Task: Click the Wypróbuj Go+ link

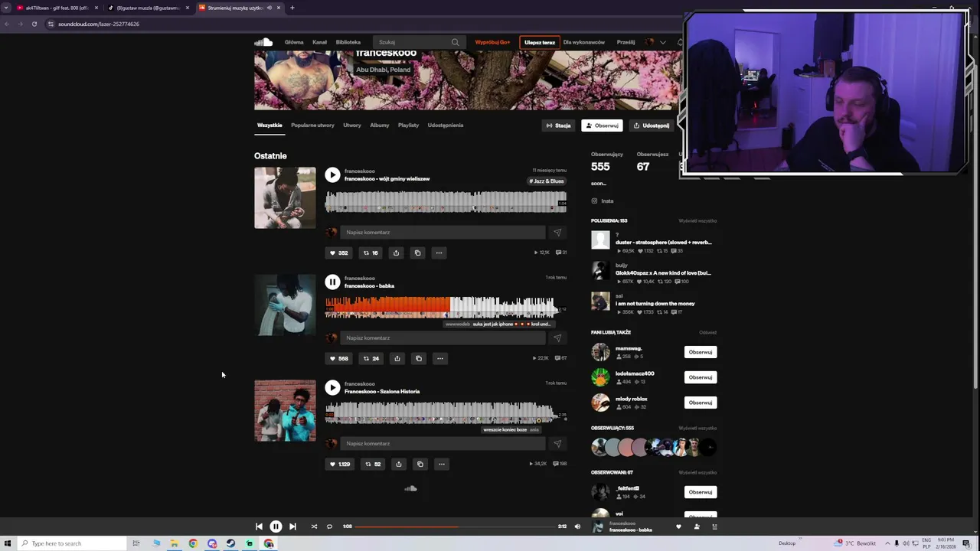Action: 492,42
